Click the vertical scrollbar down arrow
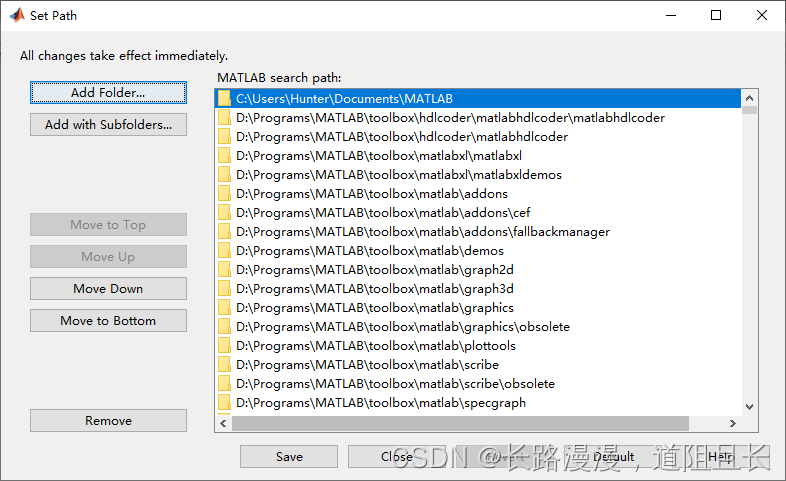 pos(749,407)
